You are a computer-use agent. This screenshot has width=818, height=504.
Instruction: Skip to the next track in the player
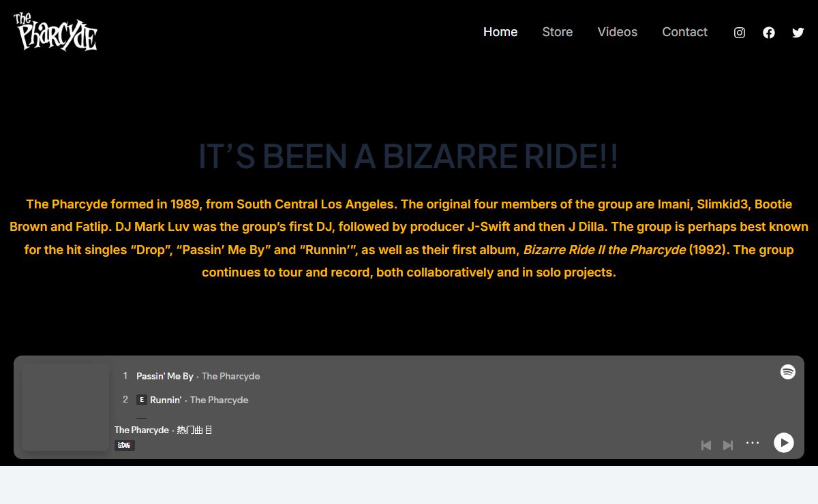point(728,445)
